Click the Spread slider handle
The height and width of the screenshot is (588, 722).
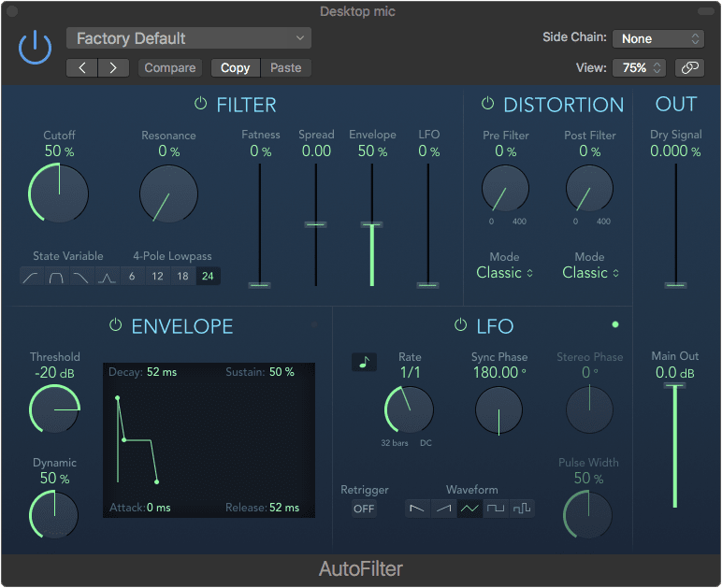316,224
